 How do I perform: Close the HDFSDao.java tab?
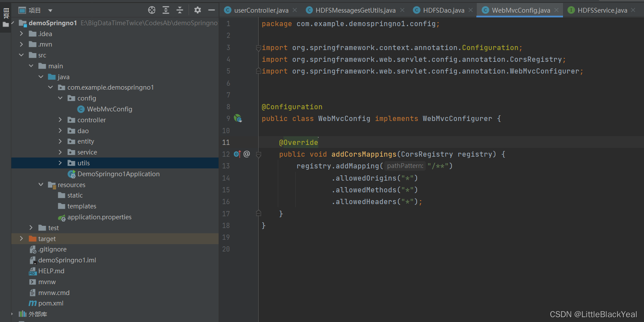471,10
